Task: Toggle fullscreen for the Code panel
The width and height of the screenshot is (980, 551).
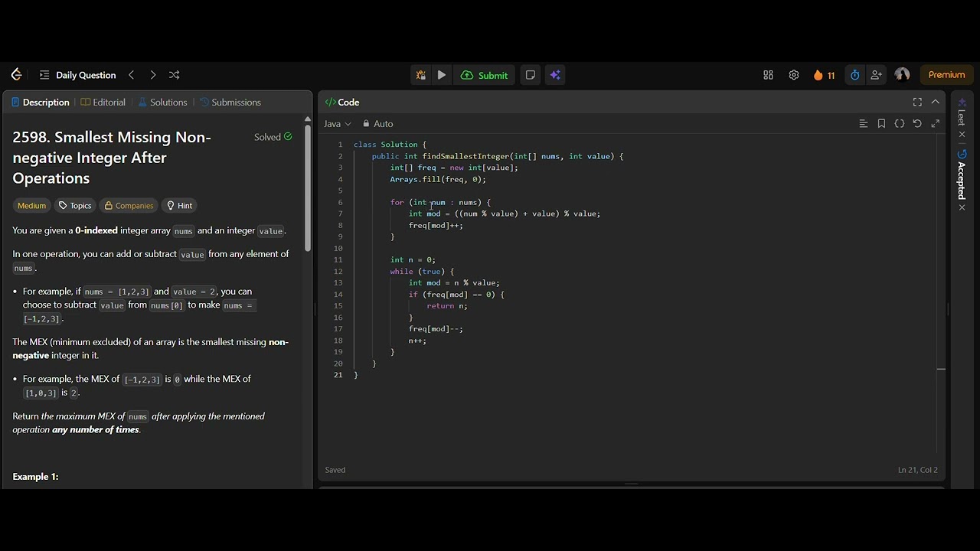Action: [917, 102]
